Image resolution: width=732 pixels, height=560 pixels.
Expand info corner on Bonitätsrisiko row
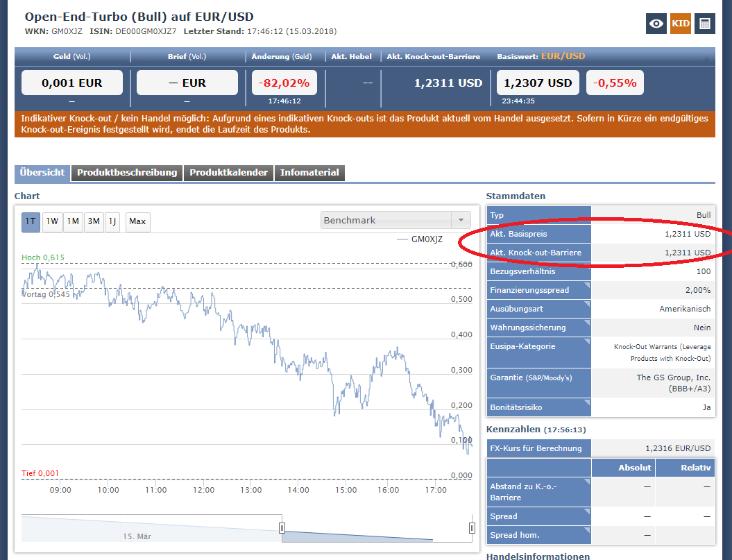pos(587,402)
